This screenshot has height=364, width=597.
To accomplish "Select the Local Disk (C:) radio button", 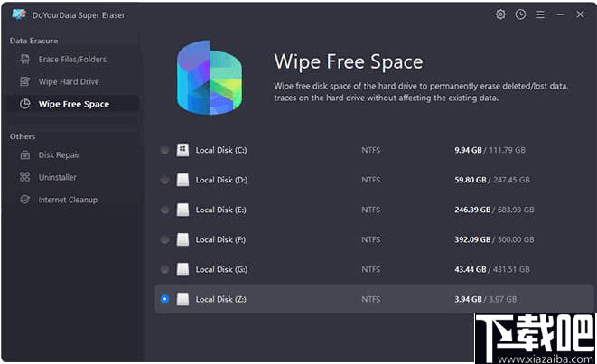I will point(164,150).
